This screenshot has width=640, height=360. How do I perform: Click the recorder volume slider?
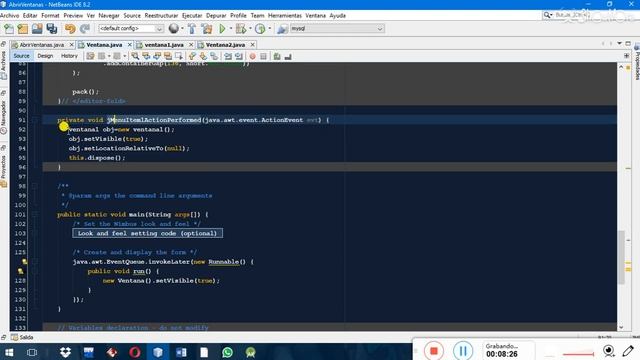[x=578, y=354]
